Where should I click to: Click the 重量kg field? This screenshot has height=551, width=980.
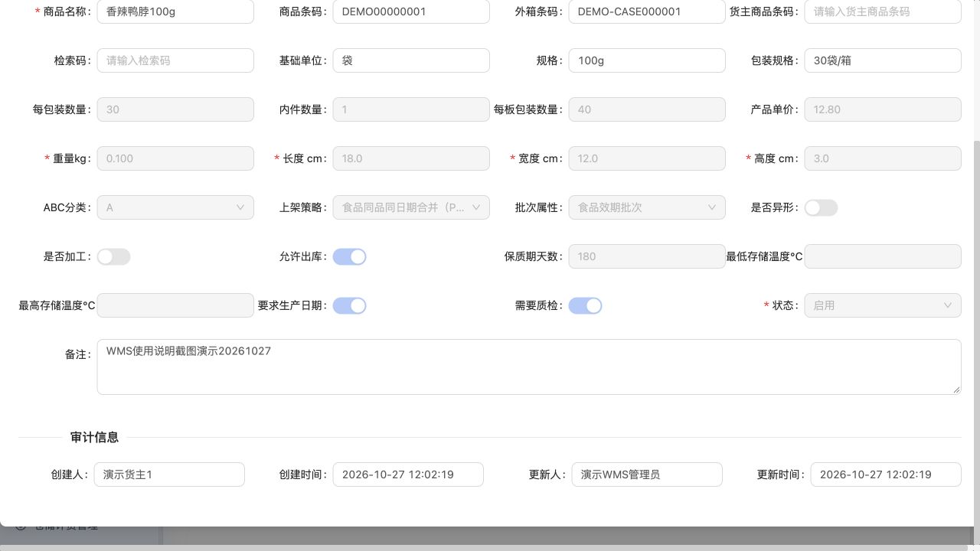[175, 158]
